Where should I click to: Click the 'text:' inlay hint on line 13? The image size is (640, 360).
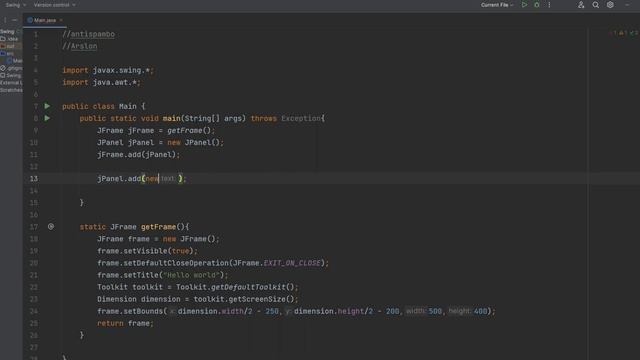(167, 179)
